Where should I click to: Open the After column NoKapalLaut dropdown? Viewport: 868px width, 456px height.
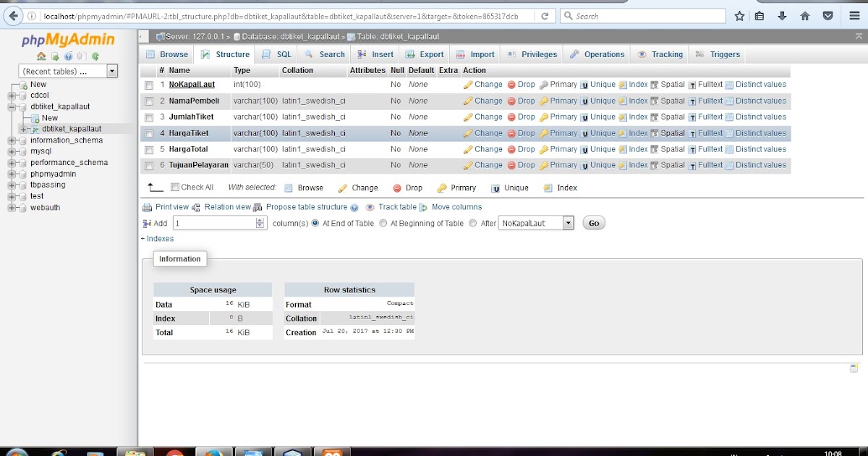coord(536,223)
